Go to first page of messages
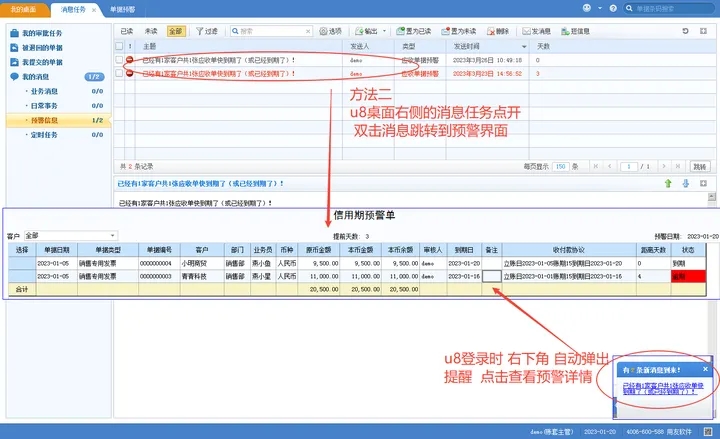Image resolution: width=720 pixels, height=439 pixels. [596, 166]
